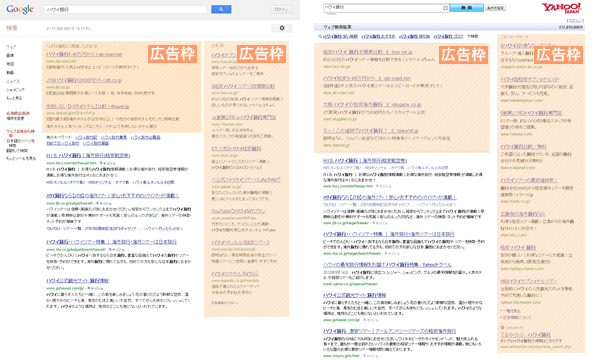The height and width of the screenshot is (360, 600).
Task: Select ウェブ in Google's left sidebar
Action: pos(11,47)
